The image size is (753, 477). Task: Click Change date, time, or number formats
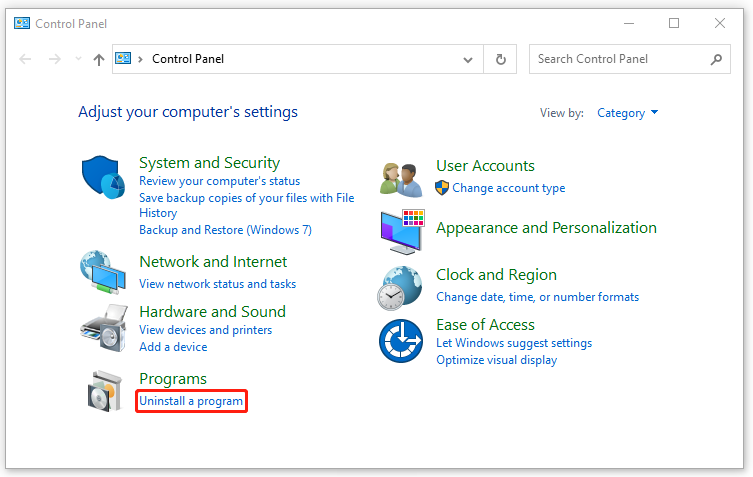(x=537, y=297)
